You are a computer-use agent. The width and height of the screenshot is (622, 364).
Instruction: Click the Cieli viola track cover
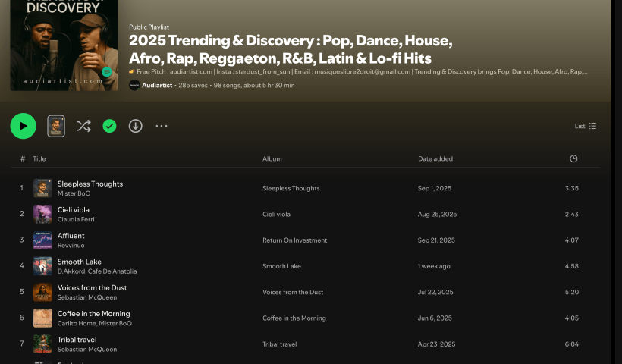(x=42, y=214)
